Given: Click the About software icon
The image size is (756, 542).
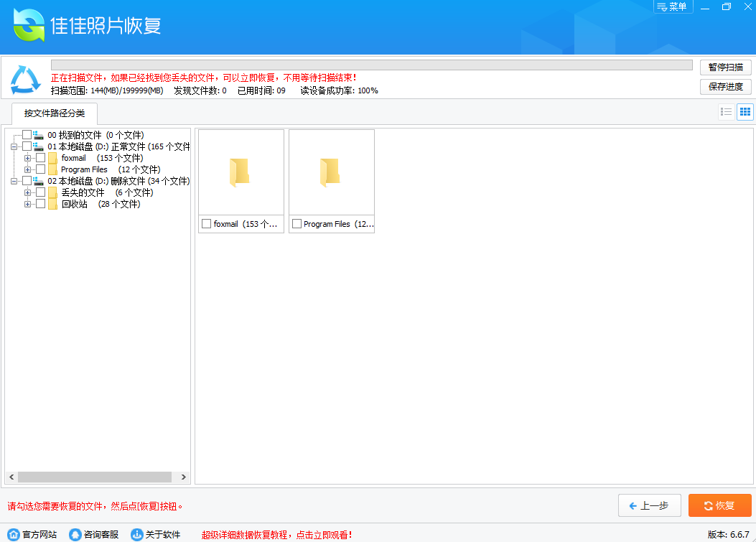Looking at the screenshot, I should 137,535.
